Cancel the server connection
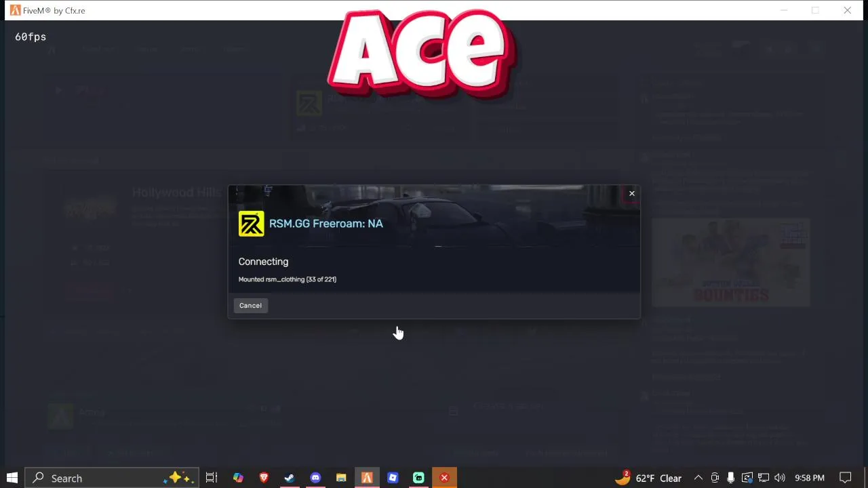The width and height of the screenshot is (868, 488). (250, 306)
